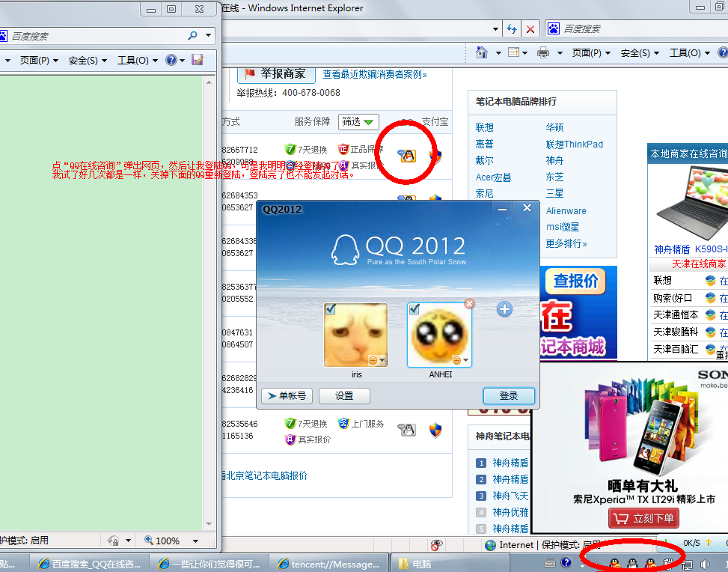The image size is (728, 572).
Task: Click the blue 上门服务 badge icon
Action: [x=343, y=423]
